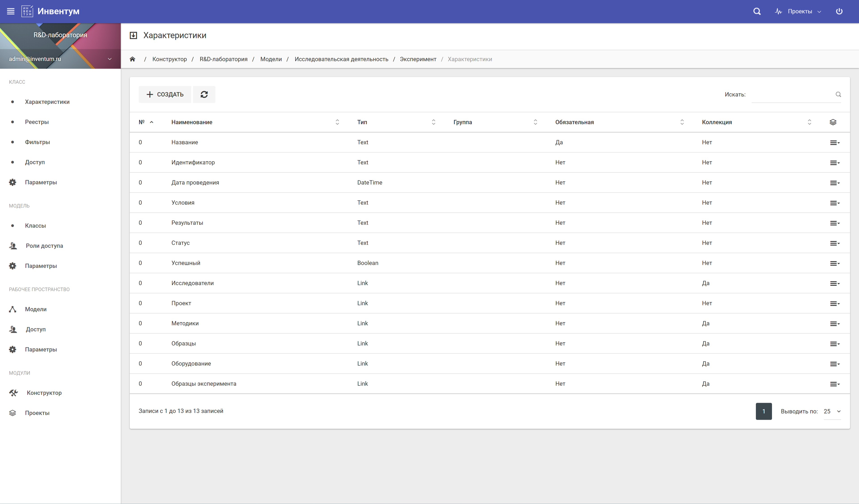Follow the Модели breadcrumb link

[271, 59]
